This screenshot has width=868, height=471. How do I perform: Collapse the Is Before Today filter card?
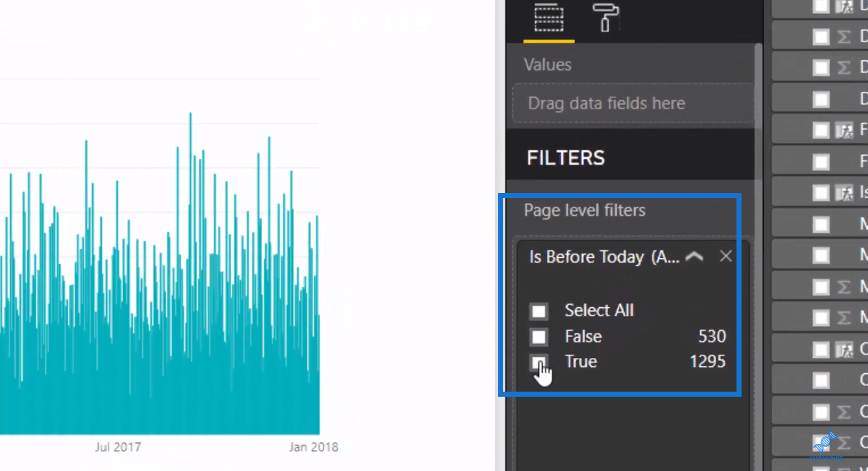(x=695, y=256)
